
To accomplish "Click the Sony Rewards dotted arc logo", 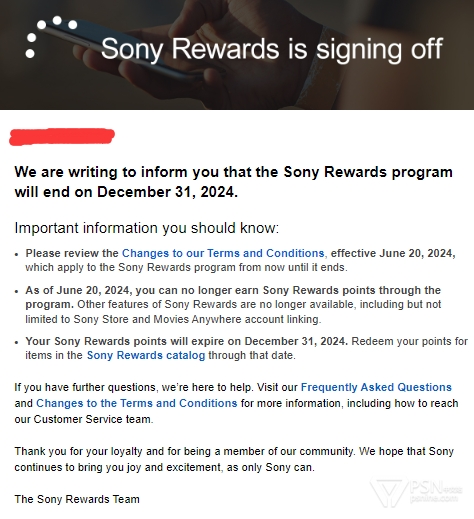I will click(x=51, y=37).
